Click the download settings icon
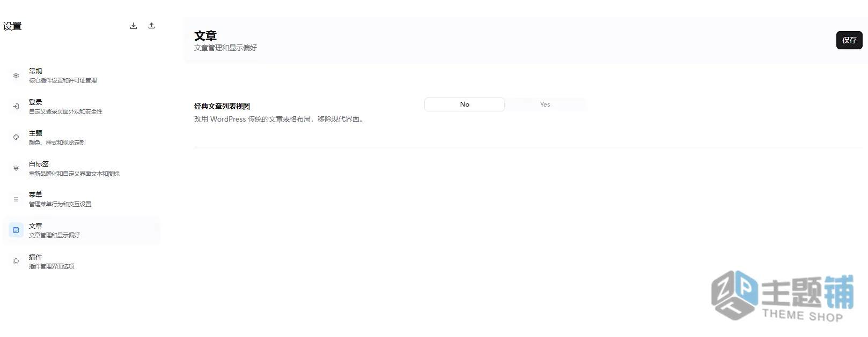The width and height of the screenshot is (868, 337). pos(134,26)
